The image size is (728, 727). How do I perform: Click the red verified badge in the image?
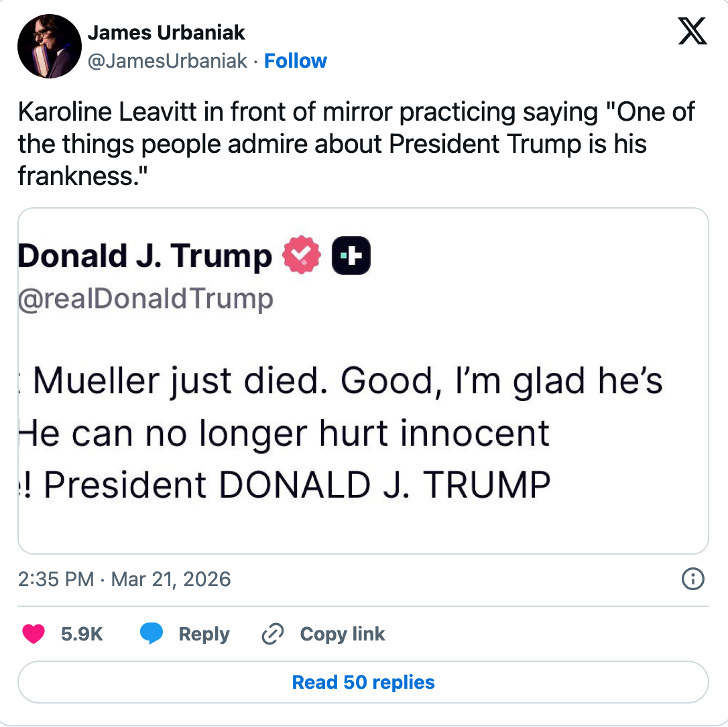point(302,256)
